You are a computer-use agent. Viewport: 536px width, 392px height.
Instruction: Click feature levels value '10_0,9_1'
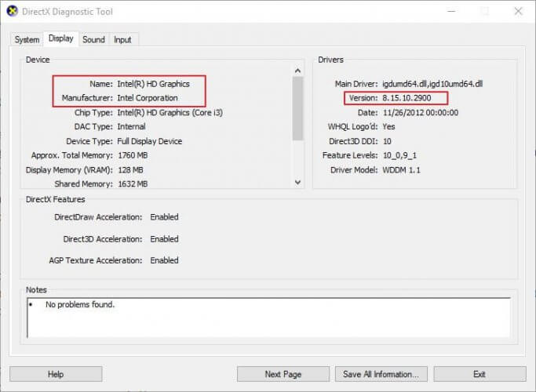(x=399, y=156)
